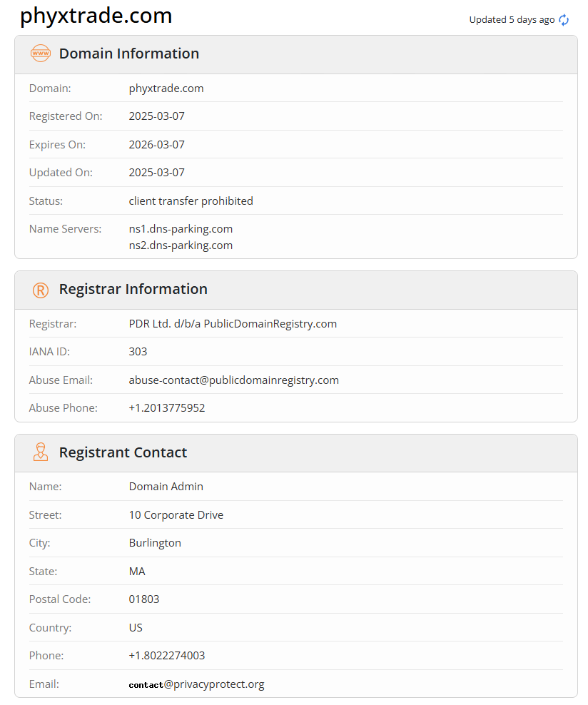The width and height of the screenshot is (588, 705).
Task: Click the abuse phone number +1.2013775952
Action: click(x=167, y=408)
